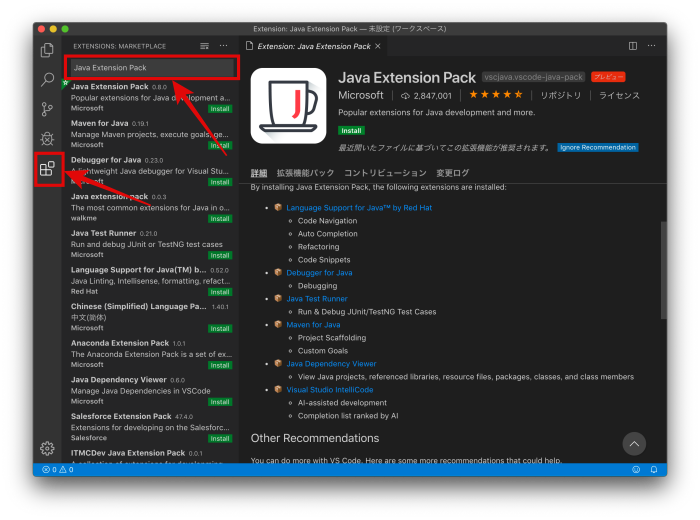
Task: Open the Manage gear icon
Action: click(x=47, y=448)
